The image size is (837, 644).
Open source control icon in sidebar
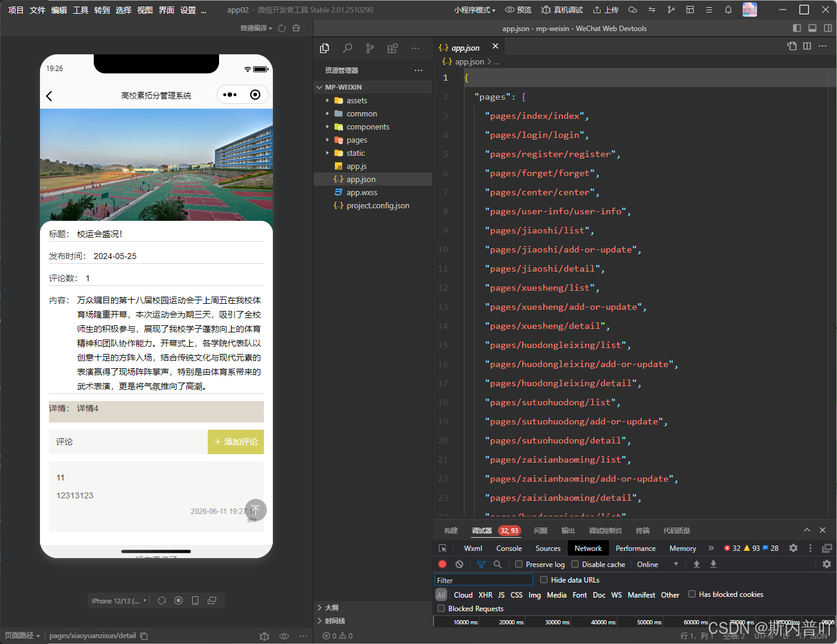tap(370, 48)
